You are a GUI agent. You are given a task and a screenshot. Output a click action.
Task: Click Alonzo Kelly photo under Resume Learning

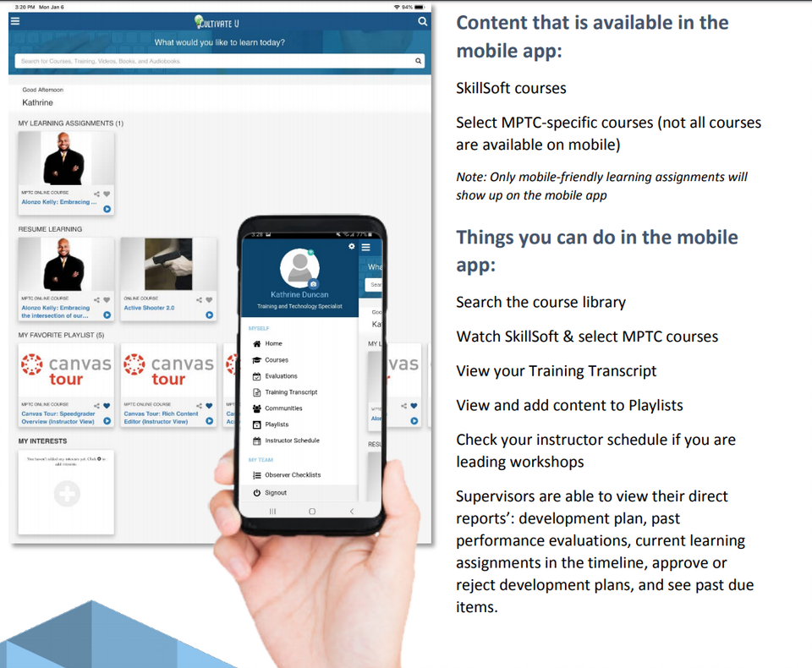coord(66,264)
